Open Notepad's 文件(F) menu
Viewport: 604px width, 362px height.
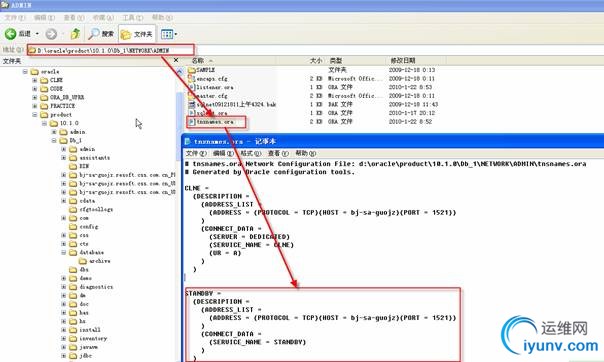(196, 153)
